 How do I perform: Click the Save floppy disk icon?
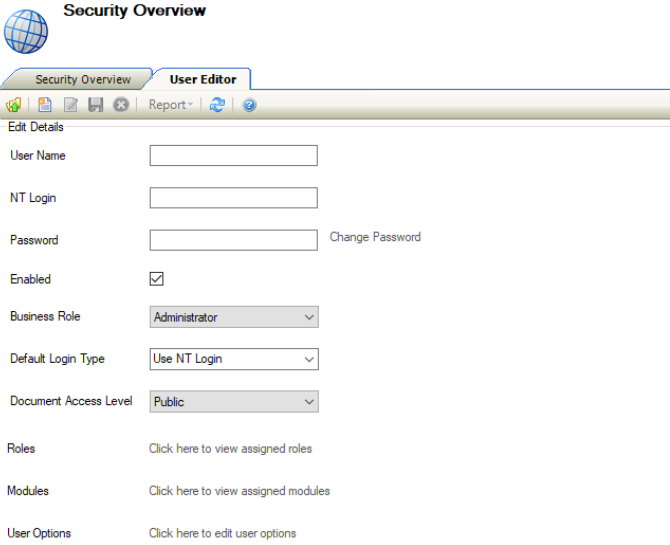[96, 105]
